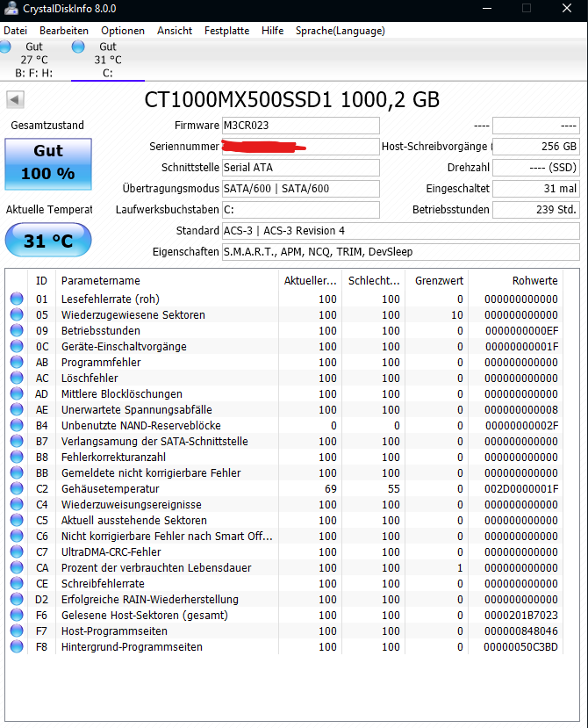Click the Firmware field M3CR023
588x728 pixels.
(301, 126)
